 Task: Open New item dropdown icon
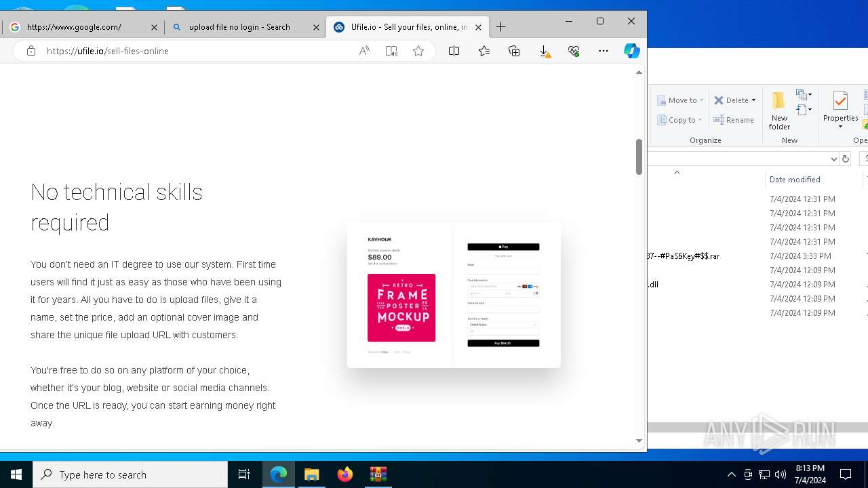(804, 95)
